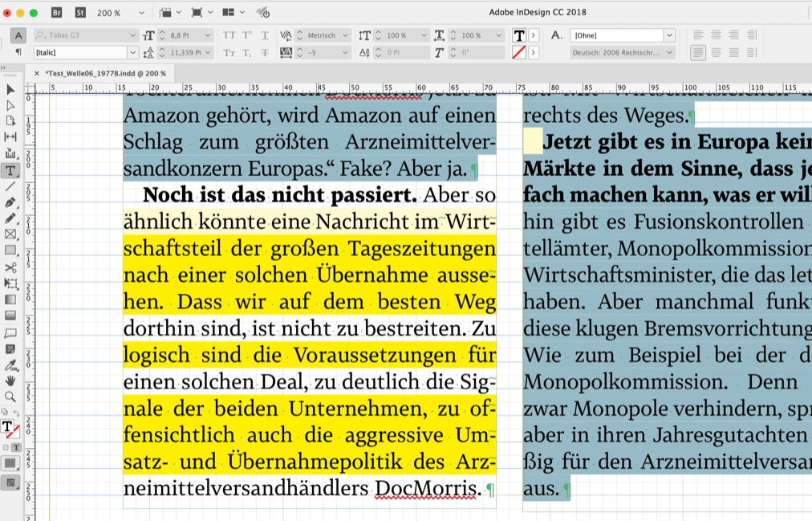Select the Content Collector tool
812x521 pixels.
[10, 153]
